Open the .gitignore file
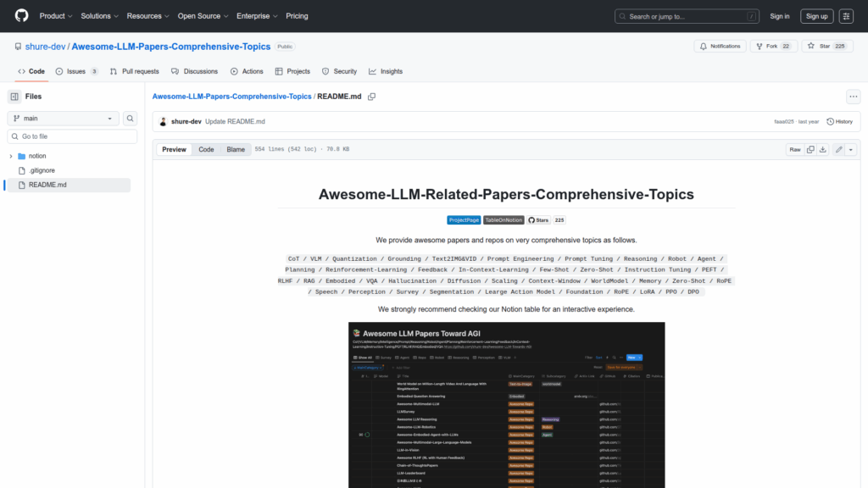Image resolution: width=868 pixels, height=488 pixels. point(42,170)
